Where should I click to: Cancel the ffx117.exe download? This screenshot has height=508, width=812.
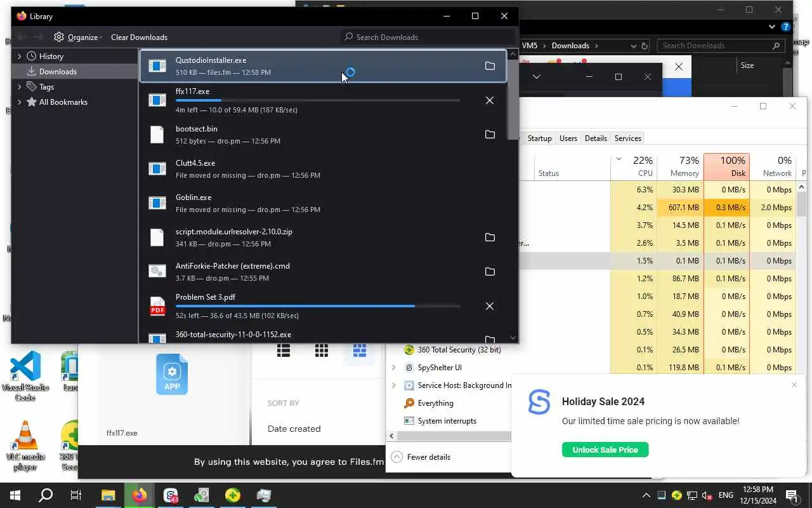[490, 100]
